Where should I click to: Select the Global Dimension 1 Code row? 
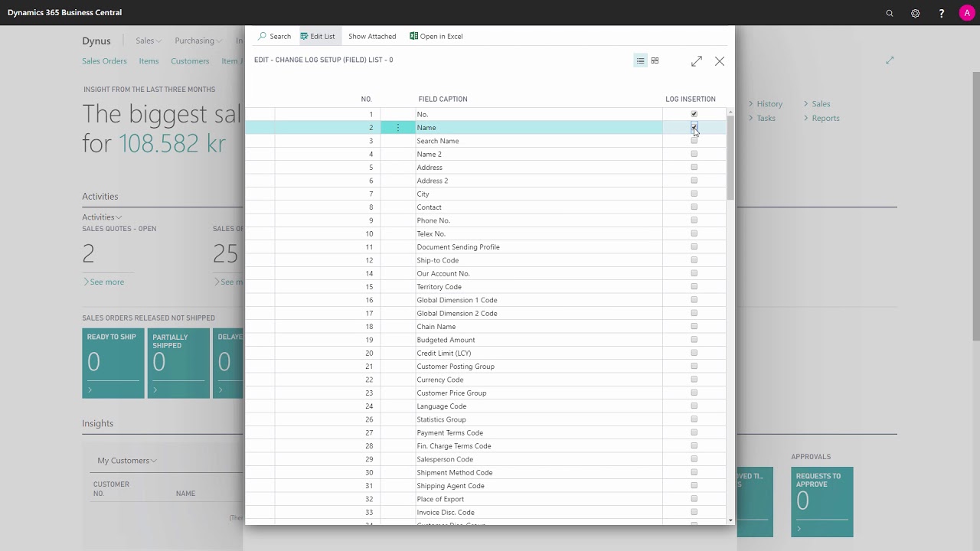[485, 300]
